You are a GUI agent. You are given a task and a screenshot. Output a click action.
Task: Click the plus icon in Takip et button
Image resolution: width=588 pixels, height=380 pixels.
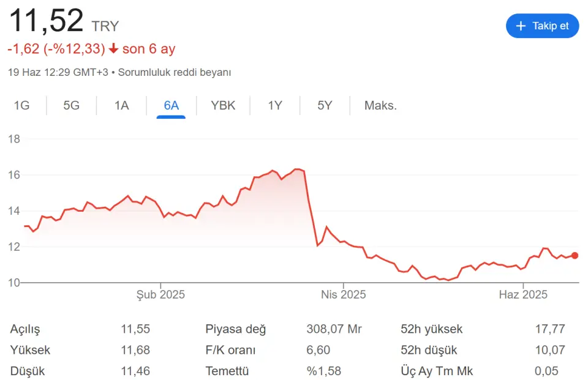[x=521, y=26]
